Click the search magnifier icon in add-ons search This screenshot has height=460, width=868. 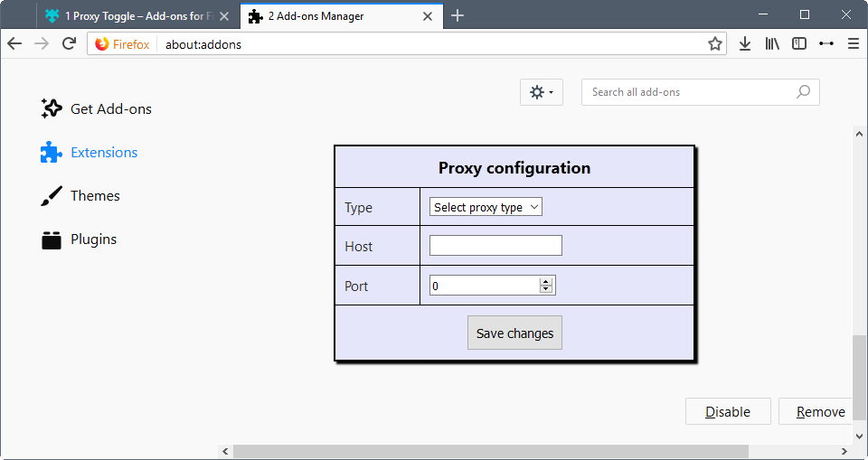(x=803, y=92)
